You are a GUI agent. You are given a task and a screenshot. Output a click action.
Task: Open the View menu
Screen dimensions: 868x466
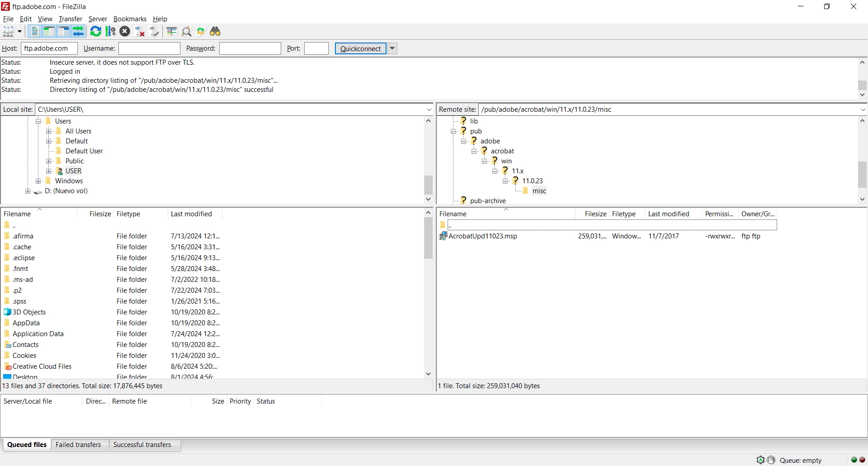pyautogui.click(x=45, y=19)
